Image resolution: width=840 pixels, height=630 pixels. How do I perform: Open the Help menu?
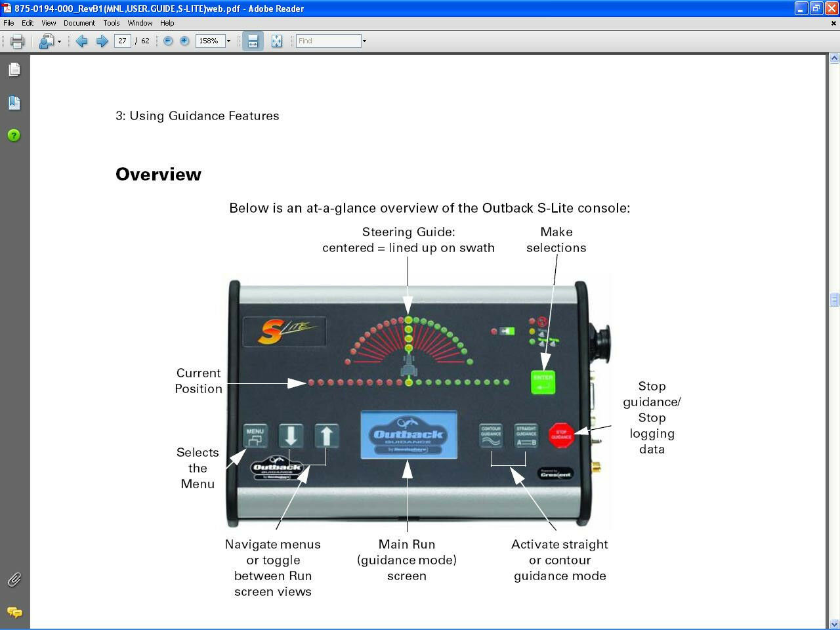[167, 23]
